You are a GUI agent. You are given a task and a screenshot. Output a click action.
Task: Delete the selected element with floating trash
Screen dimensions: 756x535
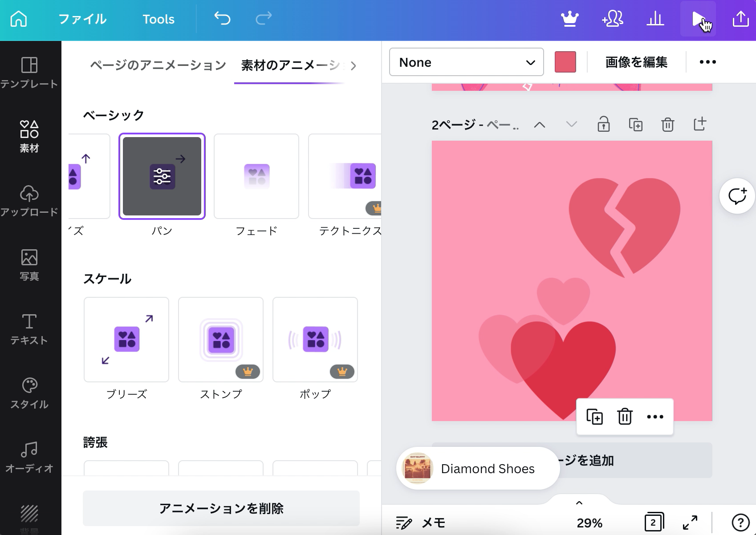tap(625, 417)
